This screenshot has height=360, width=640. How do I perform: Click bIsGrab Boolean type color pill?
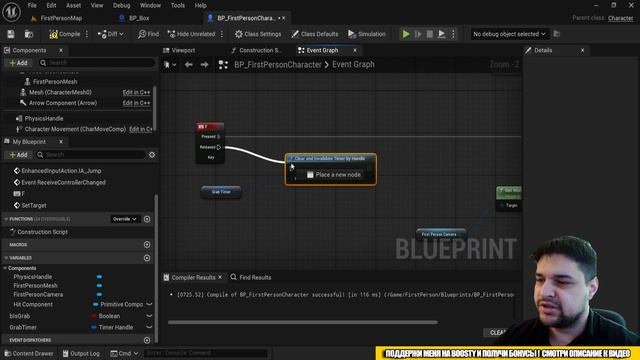(94, 316)
